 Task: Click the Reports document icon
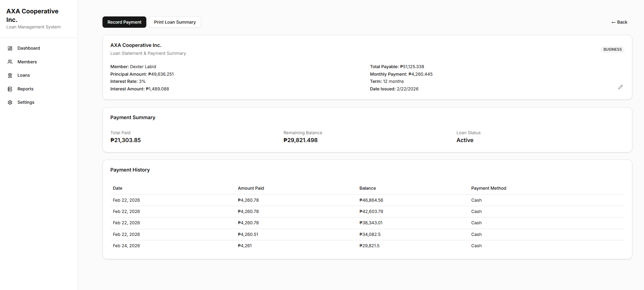10,89
